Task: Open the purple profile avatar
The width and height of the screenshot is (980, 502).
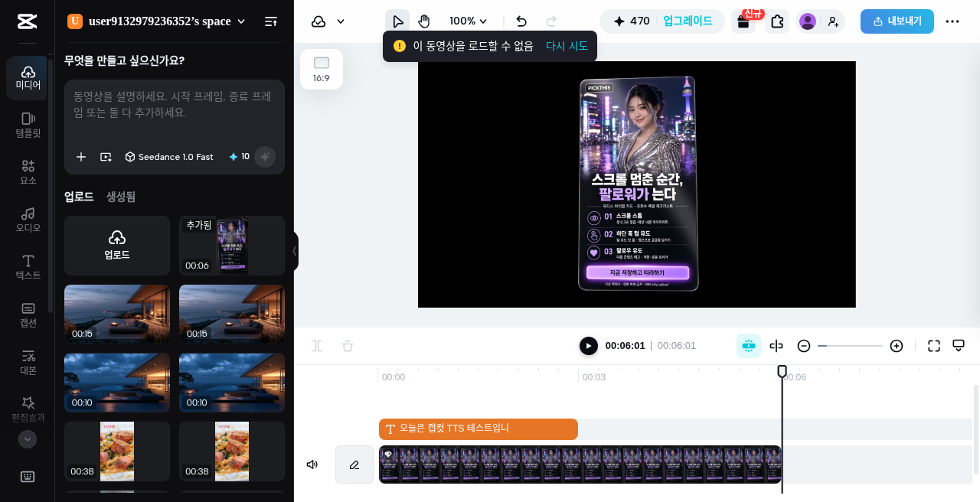Action: tap(808, 21)
